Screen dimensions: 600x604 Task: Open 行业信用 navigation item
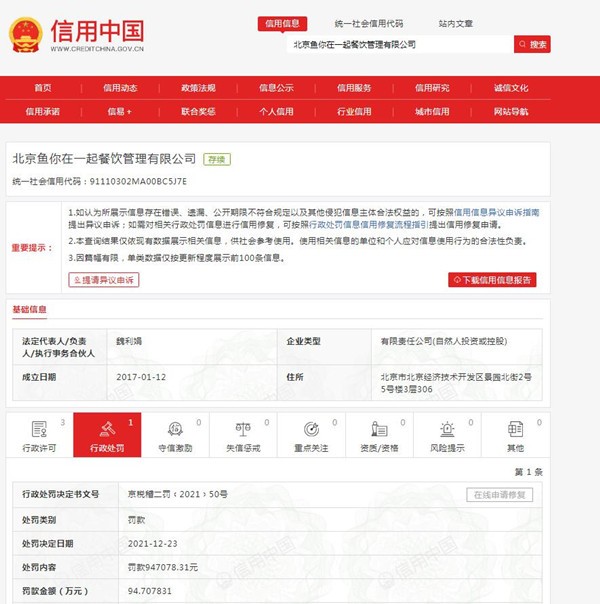point(354,112)
